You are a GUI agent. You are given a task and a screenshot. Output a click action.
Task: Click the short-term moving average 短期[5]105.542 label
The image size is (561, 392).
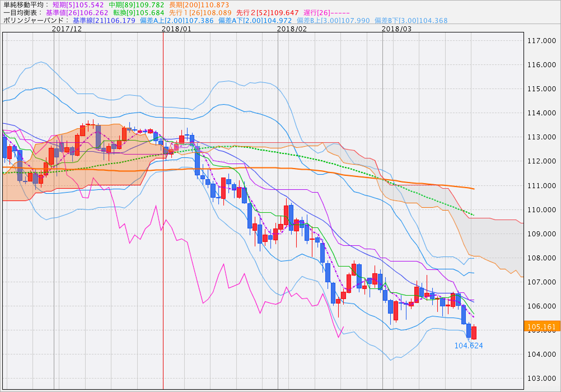coord(78,5)
